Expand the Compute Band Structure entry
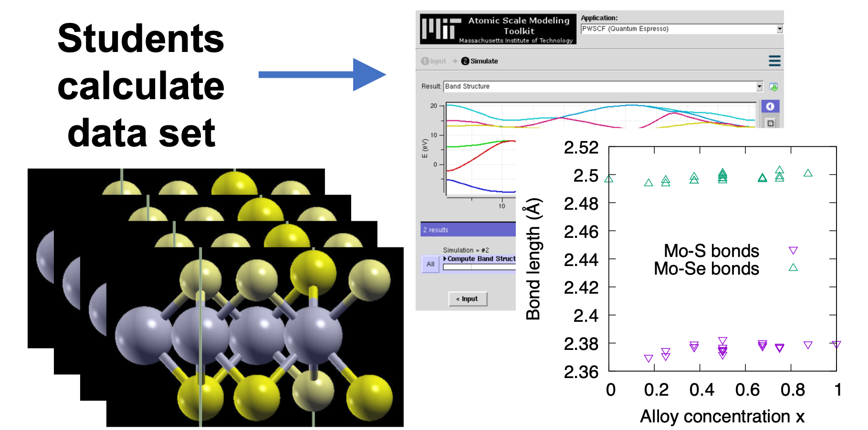The height and width of the screenshot is (430, 868). pyautogui.click(x=445, y=259)
